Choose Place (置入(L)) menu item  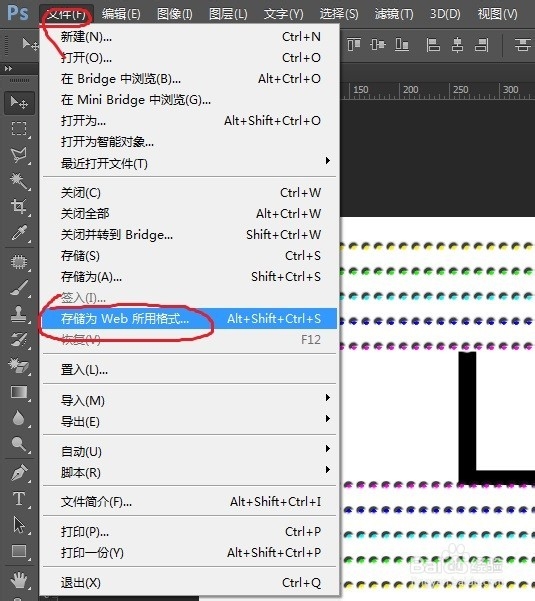[x=189, y=369]
